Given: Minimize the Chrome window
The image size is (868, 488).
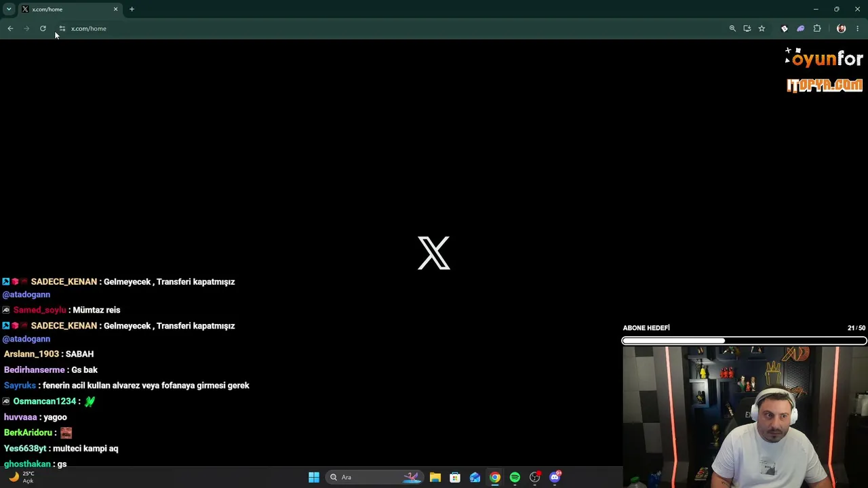Looking at the screenshot, I should click(x=816, y=9).
